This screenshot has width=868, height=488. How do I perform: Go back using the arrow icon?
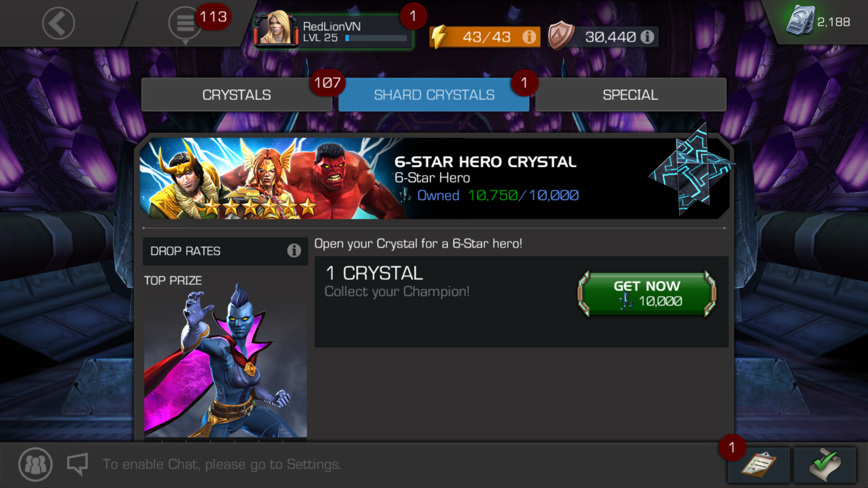(x=58, y=23)
